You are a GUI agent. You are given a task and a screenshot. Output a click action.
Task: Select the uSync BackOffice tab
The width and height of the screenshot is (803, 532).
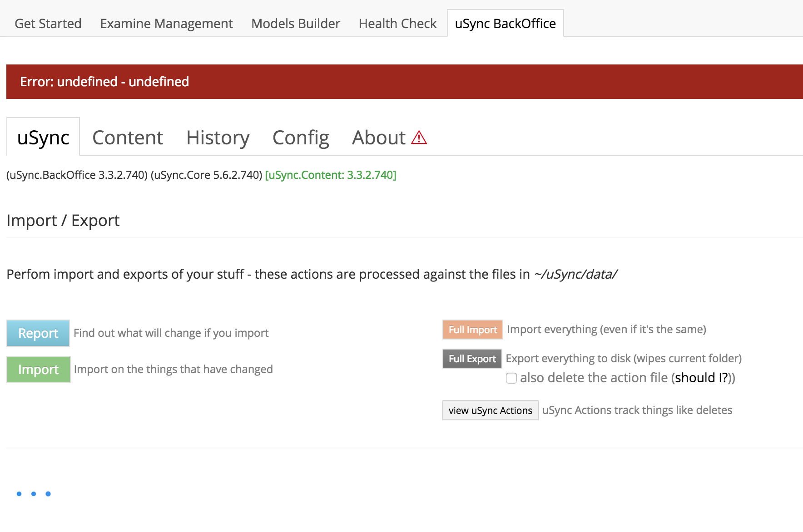505,24
